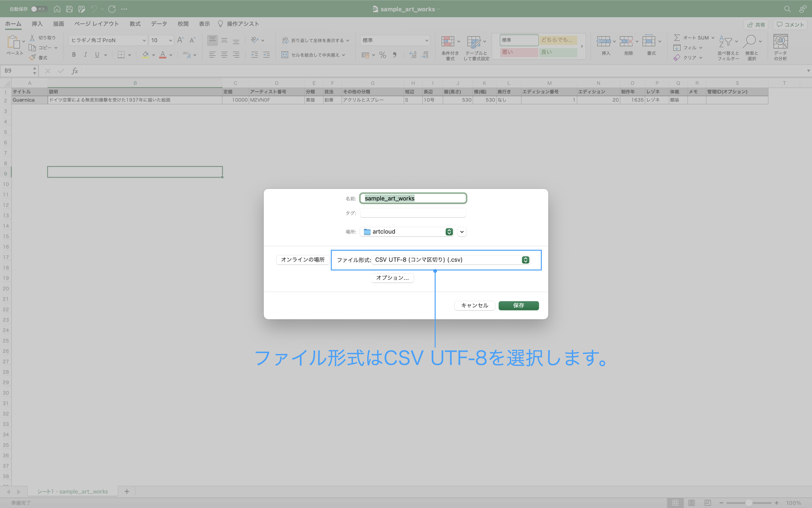Select top vertical alignment
Screen dimensions: 812x508
[x=212, y=40]
